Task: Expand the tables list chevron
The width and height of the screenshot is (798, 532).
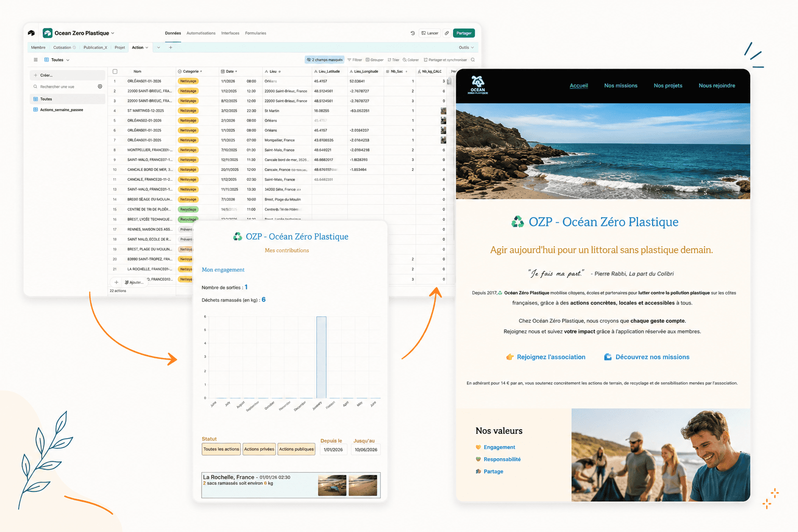Action: pyautogui.click(x=158, y=47)
